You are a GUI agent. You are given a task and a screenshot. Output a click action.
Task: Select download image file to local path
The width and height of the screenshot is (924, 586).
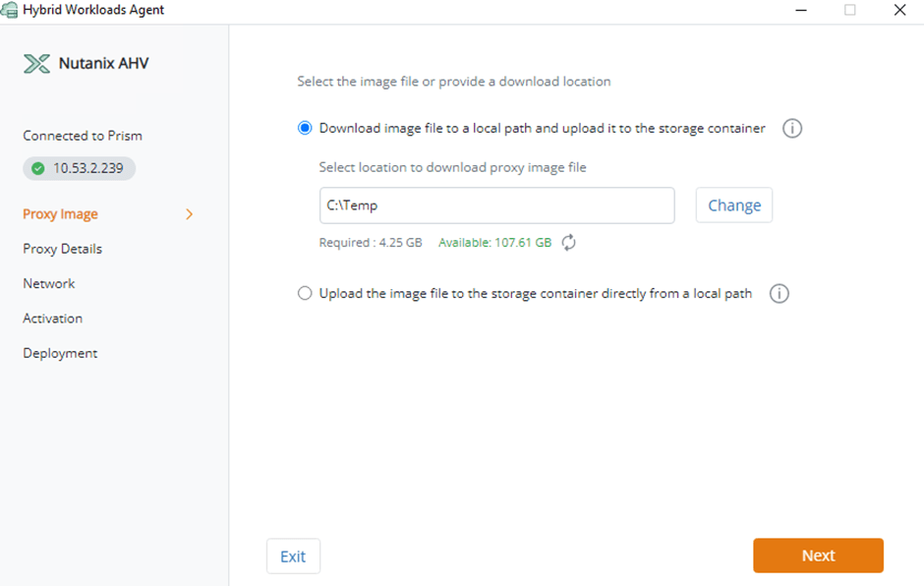305,129
